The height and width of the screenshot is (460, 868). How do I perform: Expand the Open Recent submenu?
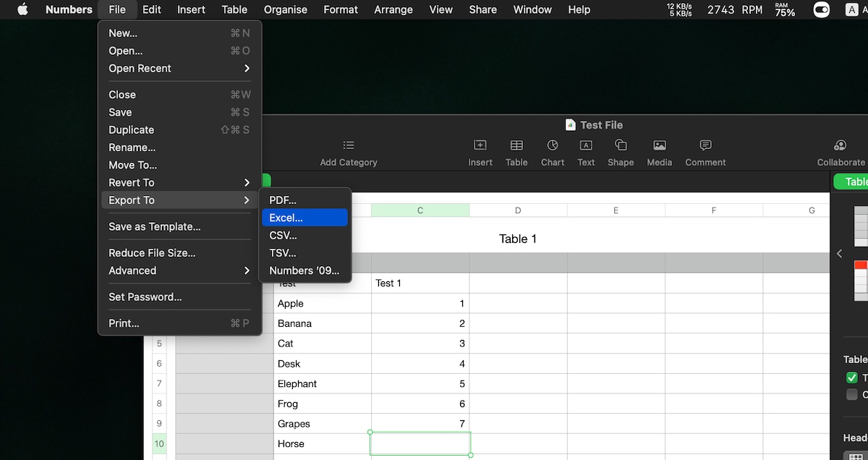pos(140,68)
